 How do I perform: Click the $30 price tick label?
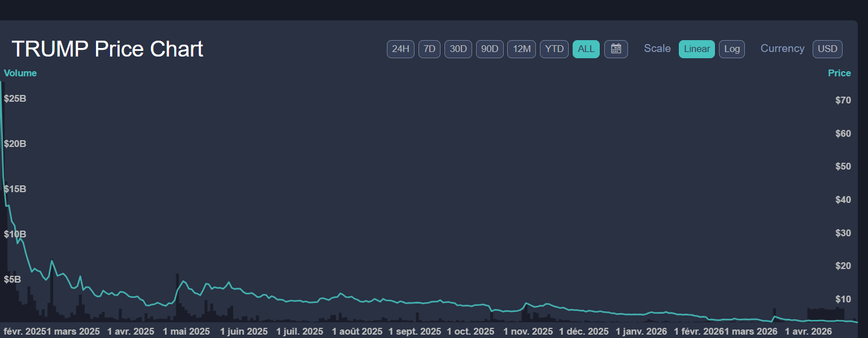(x=843, y=233)
